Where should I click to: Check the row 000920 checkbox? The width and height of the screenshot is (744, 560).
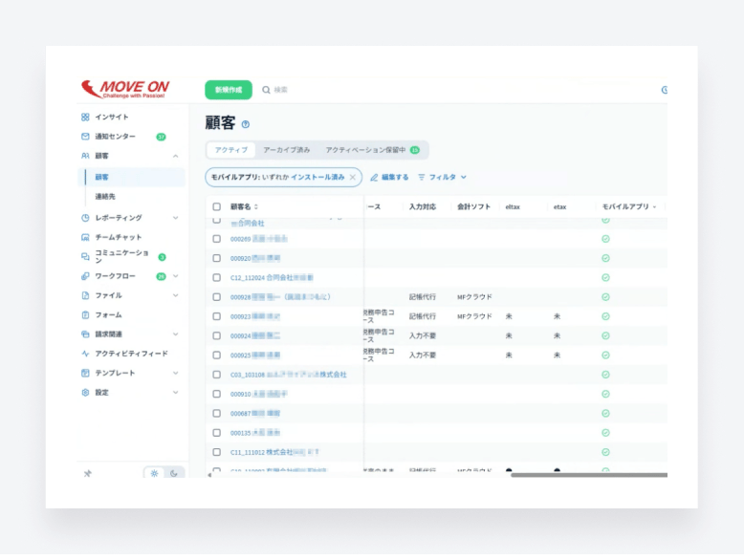[x=217, y=258]
